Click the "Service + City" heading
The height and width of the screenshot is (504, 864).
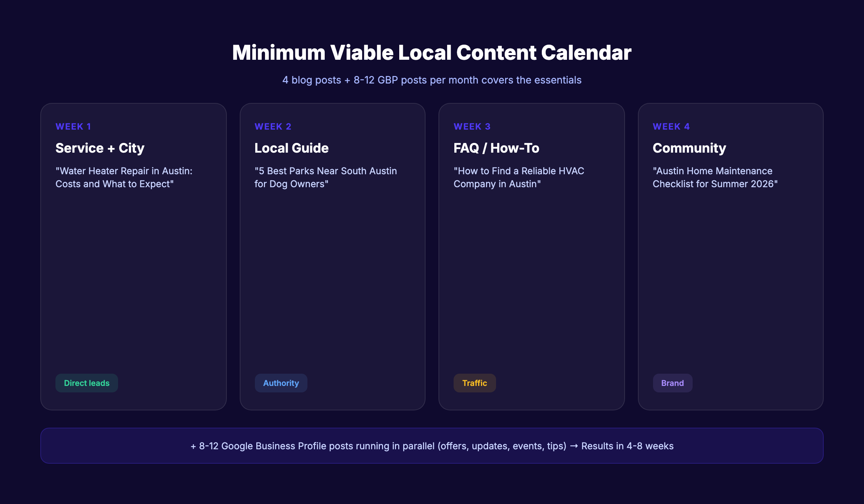pos(100,148)
